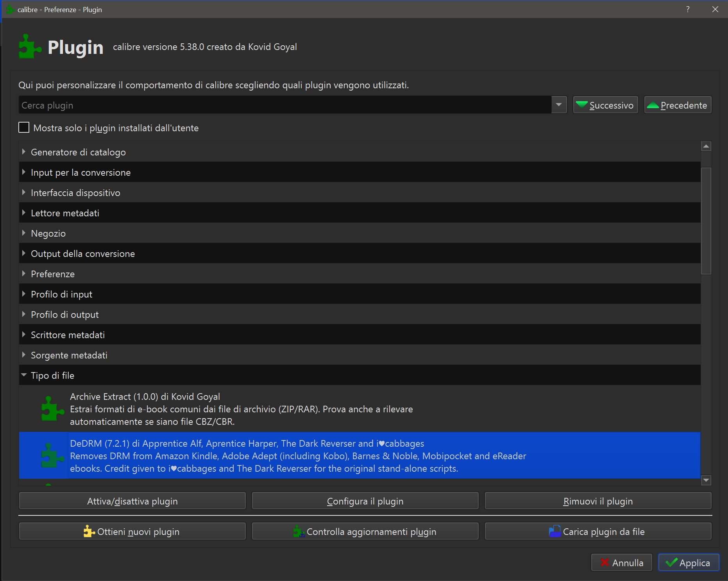The width and height of the screenshot is (728, 581).
Task: Load a plugin with Carica plugin da file
Action: pyautogui.click(x=597, y=531)
